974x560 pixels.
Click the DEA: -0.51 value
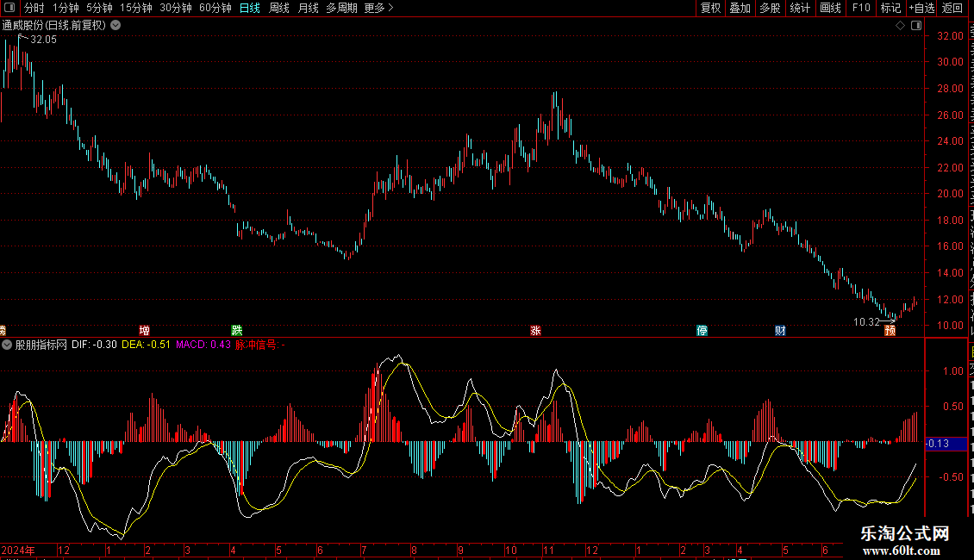(146, 345)
